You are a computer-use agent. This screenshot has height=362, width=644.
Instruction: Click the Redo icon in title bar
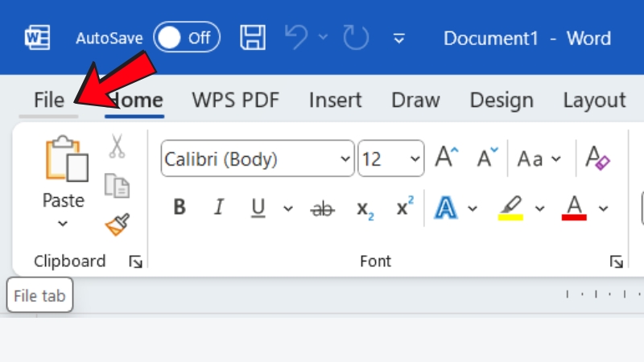coord(356,37)
